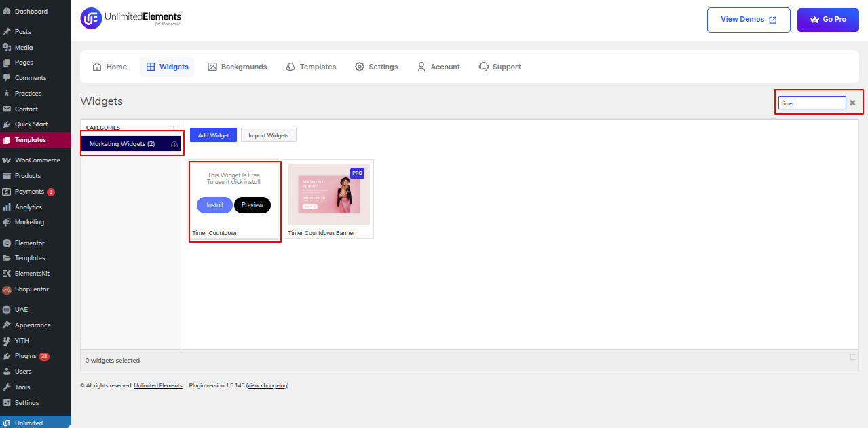Click the Unlimited Elements logo
The height and width of the screenshot is (428, 868).
tap(131, 18)
